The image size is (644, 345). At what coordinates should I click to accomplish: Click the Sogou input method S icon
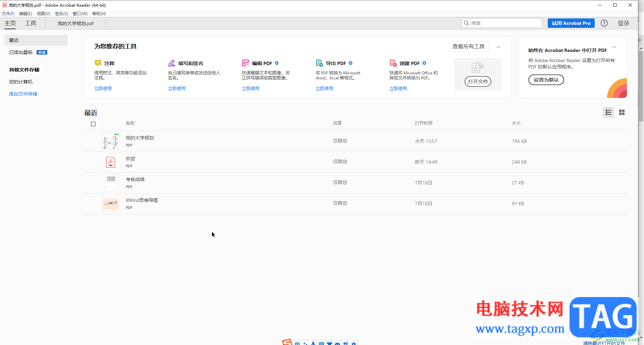(287, 342)
